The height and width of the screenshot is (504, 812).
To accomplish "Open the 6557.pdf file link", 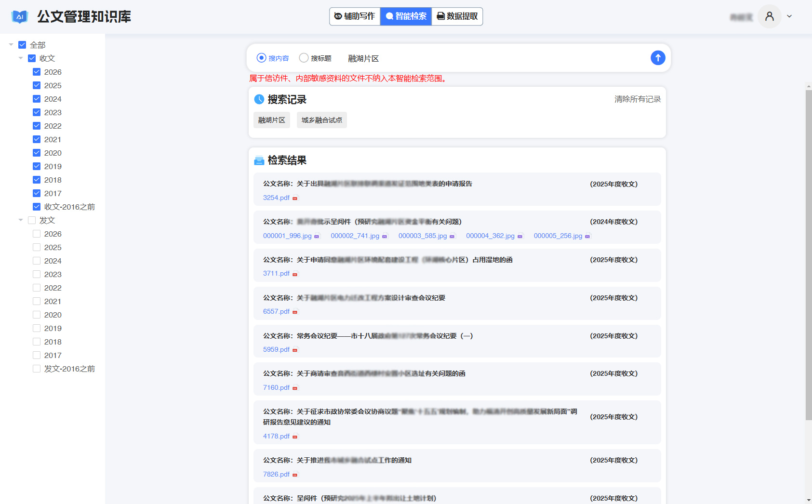I will pos(276,312).
